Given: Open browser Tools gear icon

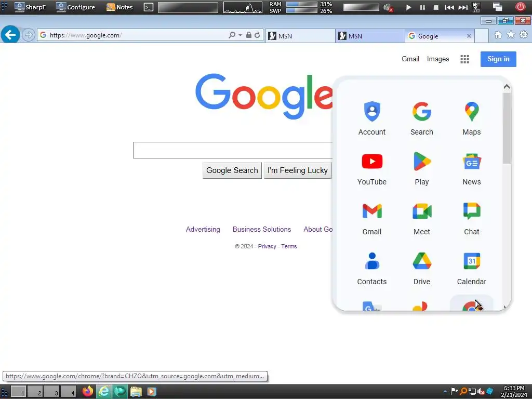Looking at the screenshot, I should [x=524, y=35].
